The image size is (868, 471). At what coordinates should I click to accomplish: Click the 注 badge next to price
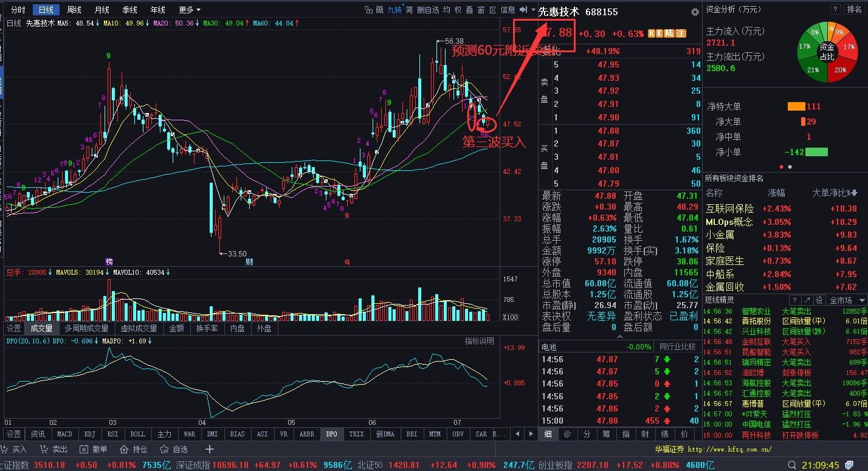click(x=681, y=33)
